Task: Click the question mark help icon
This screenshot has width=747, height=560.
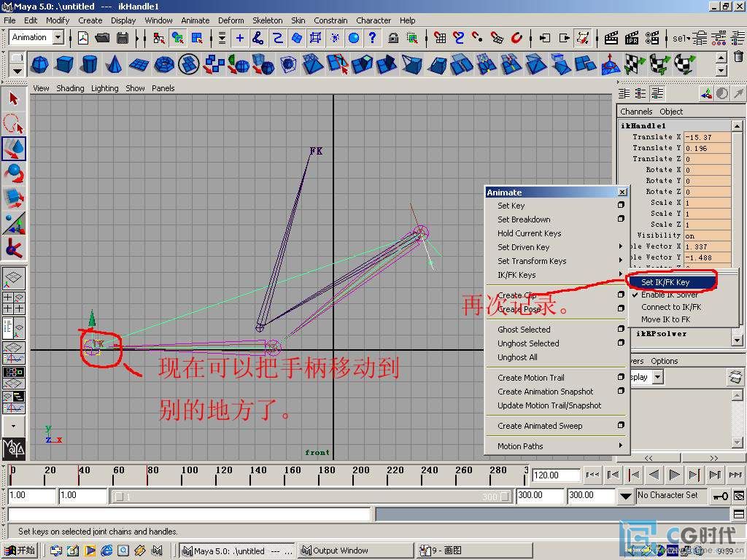Action: click(x=373, y=38)
